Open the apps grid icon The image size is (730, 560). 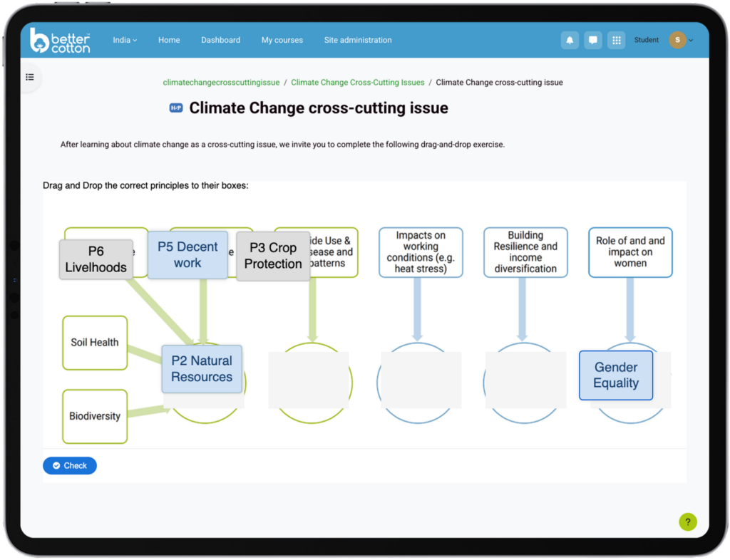tap(616, 41)
